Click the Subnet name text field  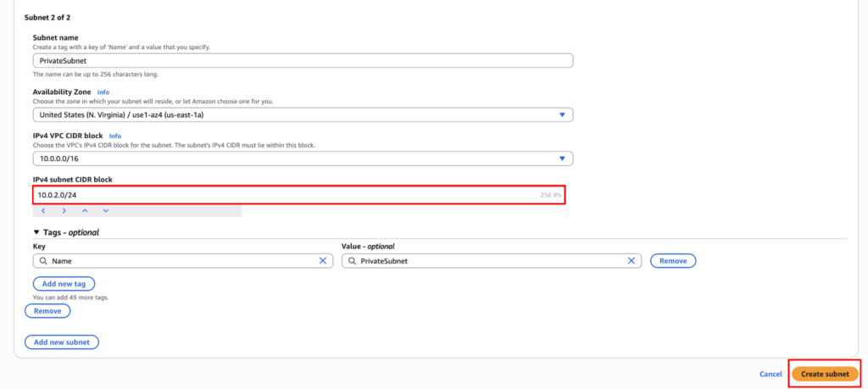[303, 61]
